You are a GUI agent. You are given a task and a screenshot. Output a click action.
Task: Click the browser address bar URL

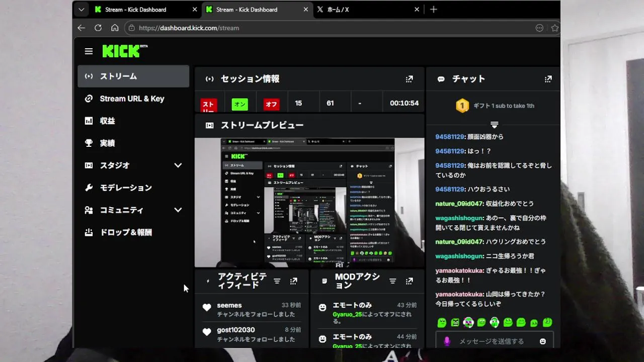[x=189, y=28]
